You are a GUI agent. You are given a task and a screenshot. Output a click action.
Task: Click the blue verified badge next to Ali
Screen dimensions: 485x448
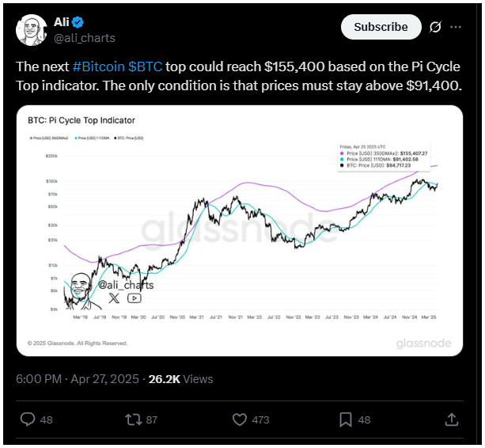[78, 22]
